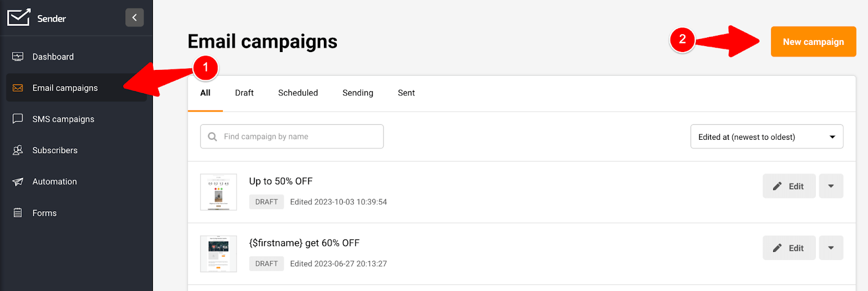Click the Subscribers people icon
This screenshot has height=291, width=868.
(18, 150)
